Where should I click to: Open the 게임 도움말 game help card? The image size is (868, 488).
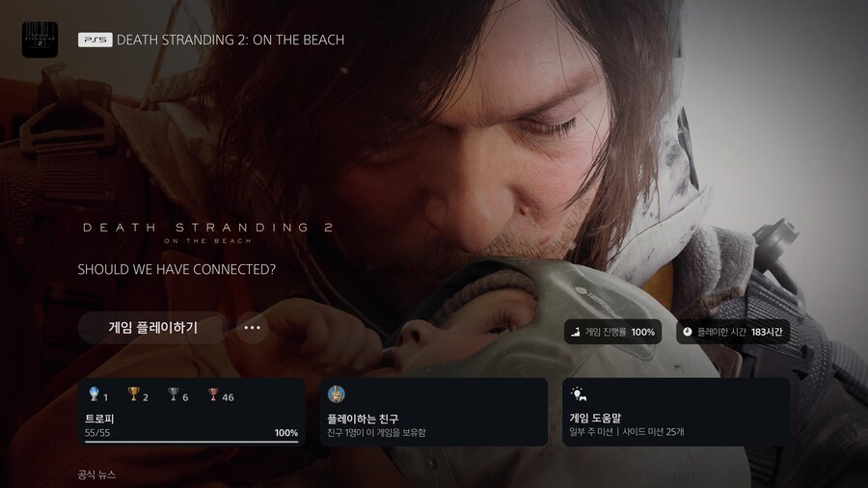click(x=675, y=412)
